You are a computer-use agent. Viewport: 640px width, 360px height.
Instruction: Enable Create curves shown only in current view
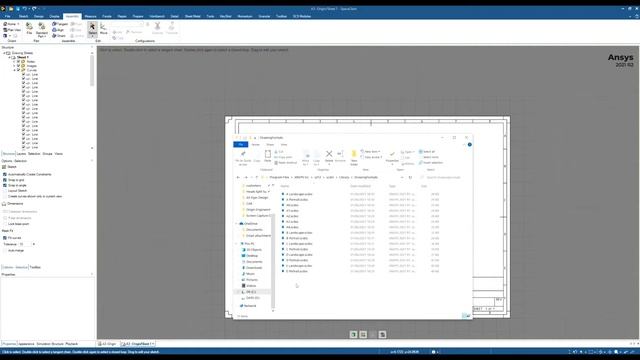(5, 196)
